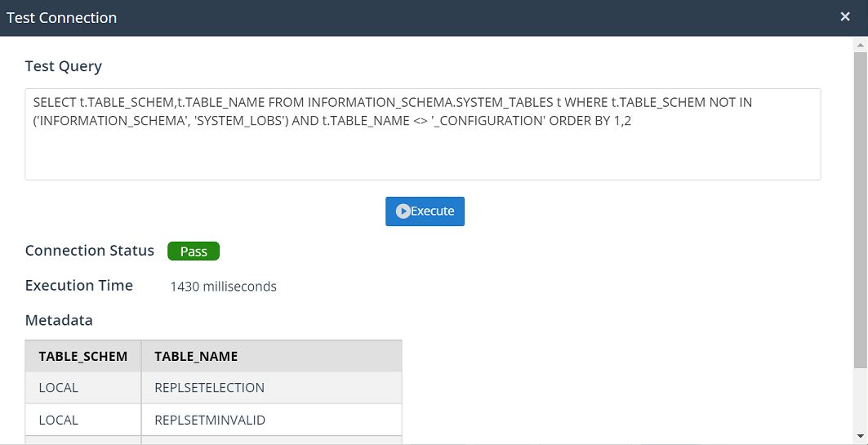Click the Connection Status label
Screen dimensions: 868x445
coord(90,251)
